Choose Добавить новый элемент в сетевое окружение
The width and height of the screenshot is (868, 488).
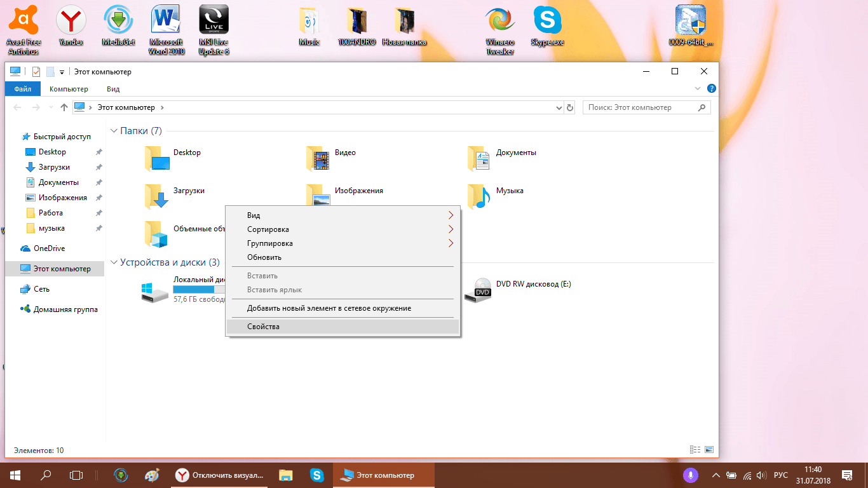(x=344, y=308)
